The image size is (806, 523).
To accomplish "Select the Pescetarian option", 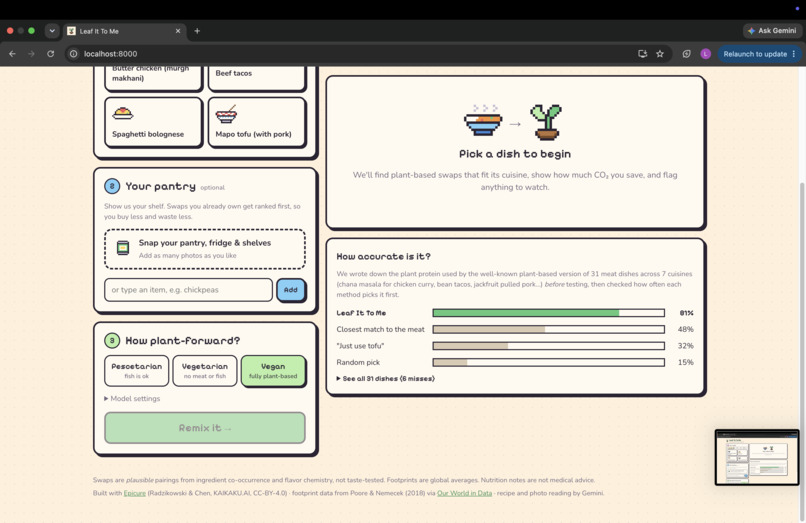I will coord(136,370).
